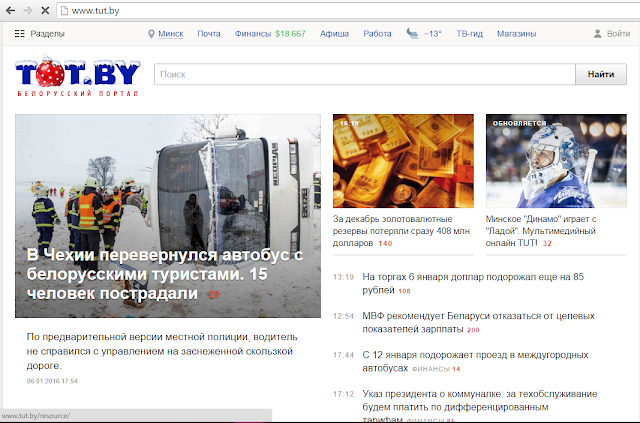
Task: Click the 32 comments count
Action: tap(547, 244)
